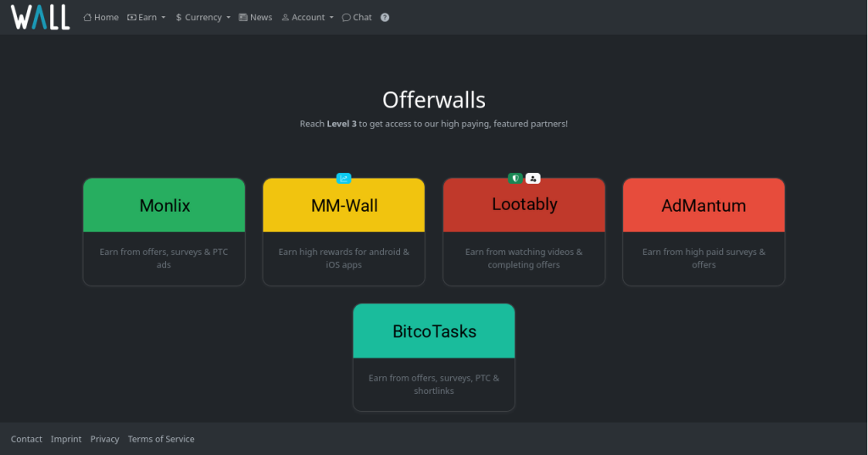The image size is (868, 455).
Task: Open the Chat page
Action: point(357,17)
